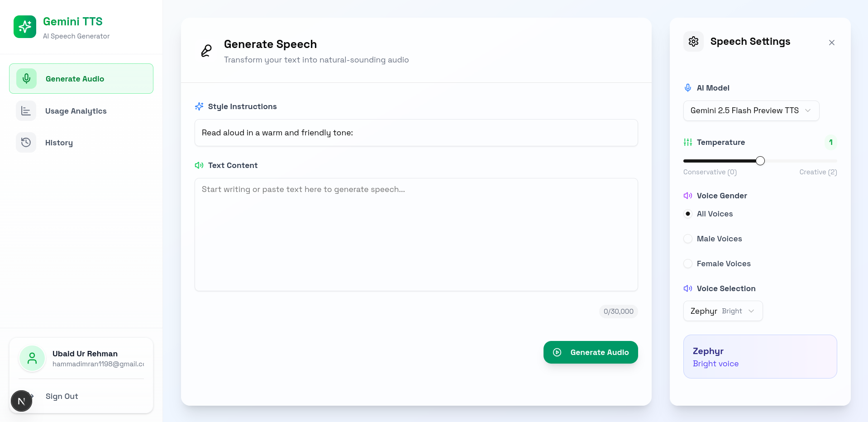
Task: Click the Gemini TTS sparkle logo icon
Action: pyautogui.click(x=24, y=27)
